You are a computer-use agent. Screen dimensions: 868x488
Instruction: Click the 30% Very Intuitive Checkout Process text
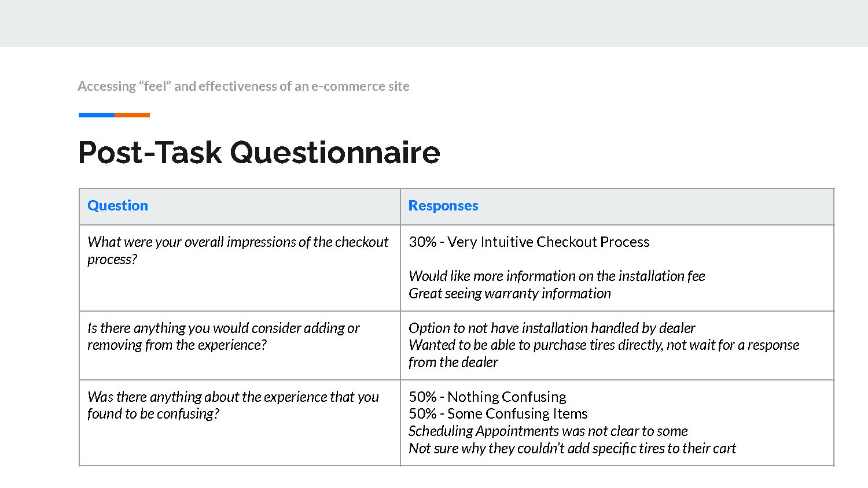(529, 242)
